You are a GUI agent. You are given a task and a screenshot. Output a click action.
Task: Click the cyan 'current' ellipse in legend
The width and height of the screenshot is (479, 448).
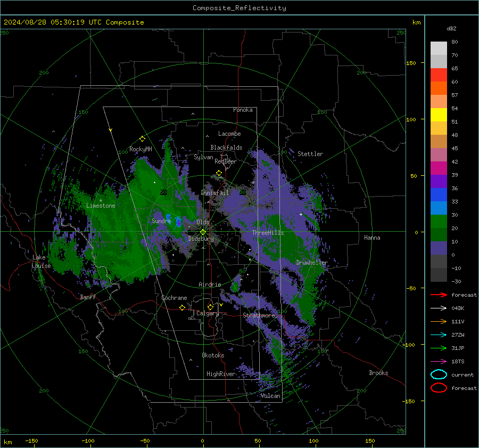(x=439, y=374)
